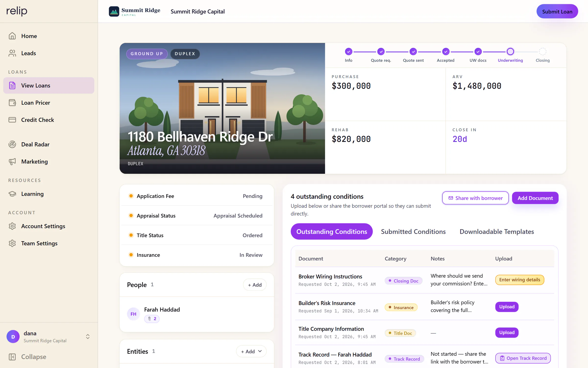Viewport: 588px width, 368px height.
Task: Open Track Record for Farah Haddad
Action: (523, 358)
